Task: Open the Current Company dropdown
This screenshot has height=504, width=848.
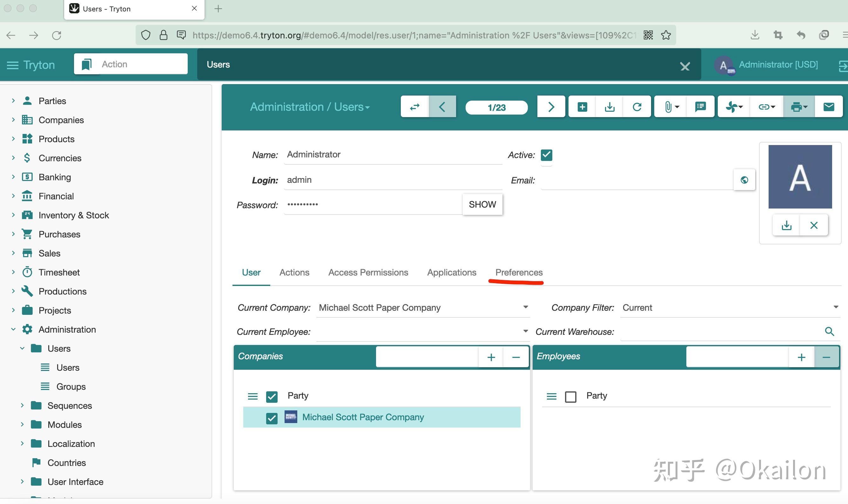Action: click(525, 307)
